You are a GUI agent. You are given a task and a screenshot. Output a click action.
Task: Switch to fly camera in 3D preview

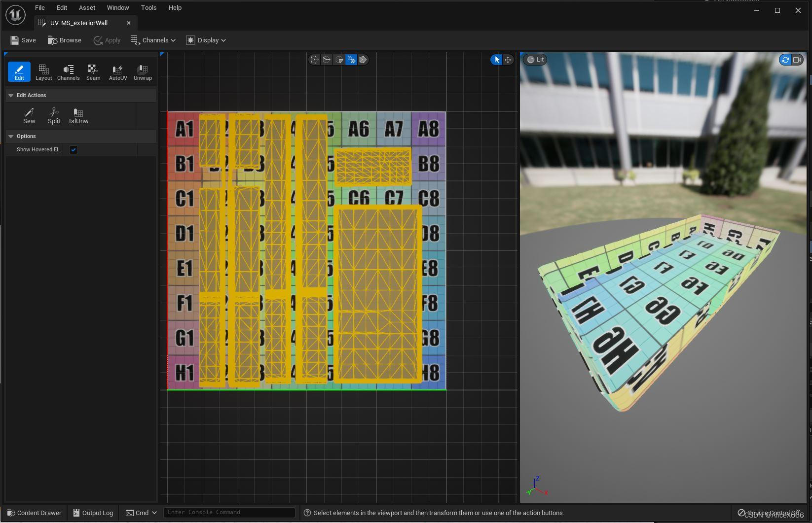(x=797, y=60)
